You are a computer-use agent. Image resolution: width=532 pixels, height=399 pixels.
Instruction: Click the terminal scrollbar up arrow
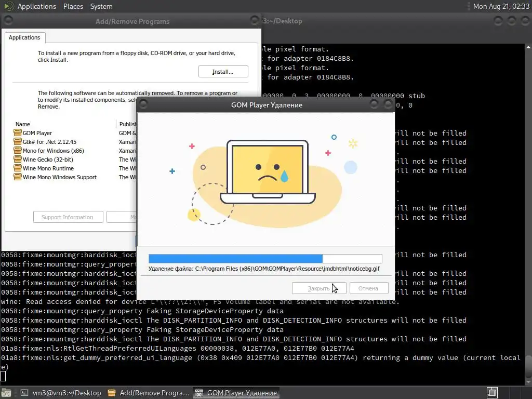[x=528, y=47]
